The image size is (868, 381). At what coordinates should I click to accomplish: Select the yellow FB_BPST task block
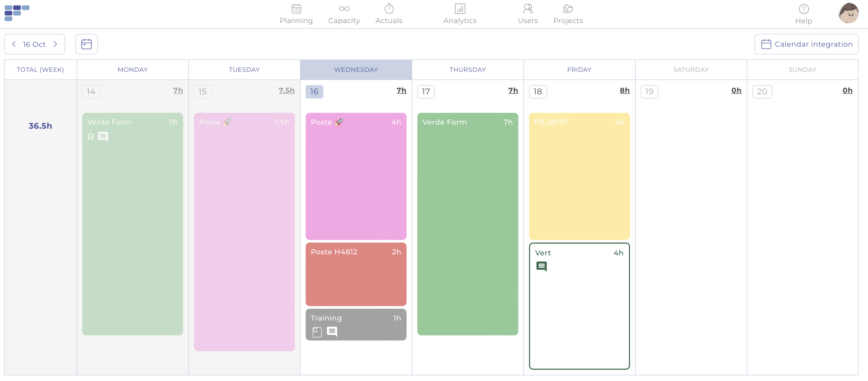click(x=579, y=176)
